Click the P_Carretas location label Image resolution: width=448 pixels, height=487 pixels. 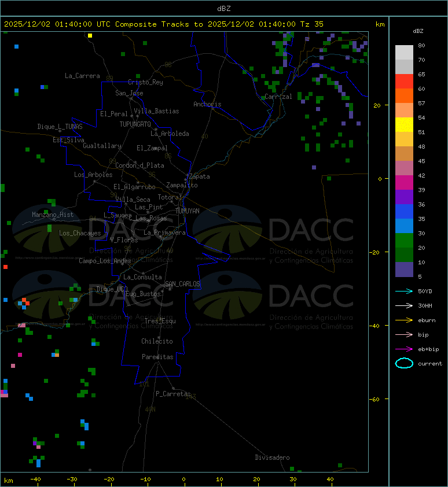173,394
